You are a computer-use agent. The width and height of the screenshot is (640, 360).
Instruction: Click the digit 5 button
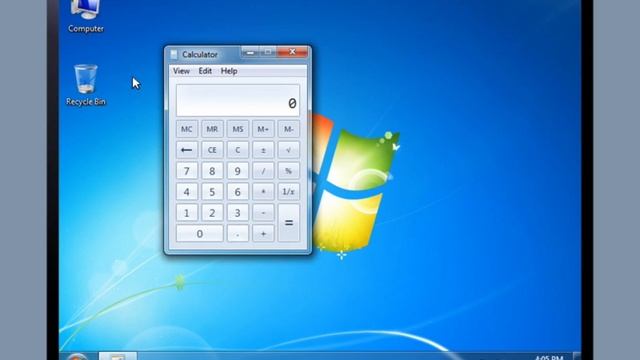pos(212,192)
